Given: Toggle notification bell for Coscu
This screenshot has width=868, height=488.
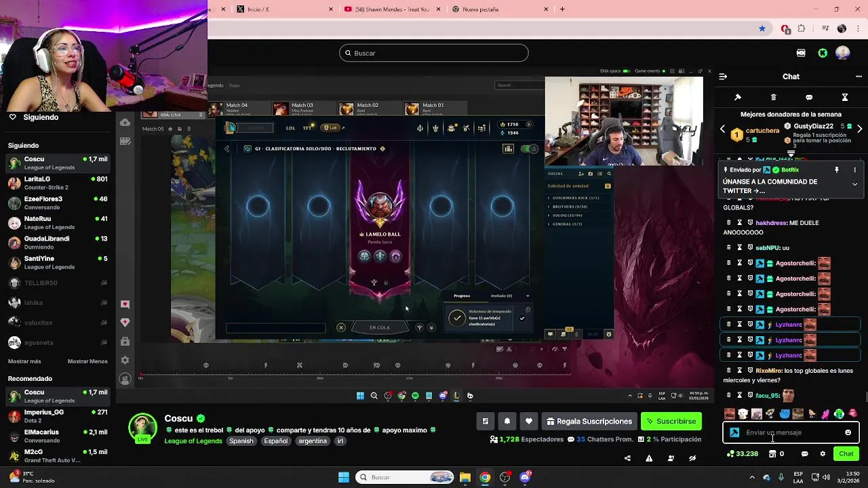Looking at the screenshot, I should [507, 422].
